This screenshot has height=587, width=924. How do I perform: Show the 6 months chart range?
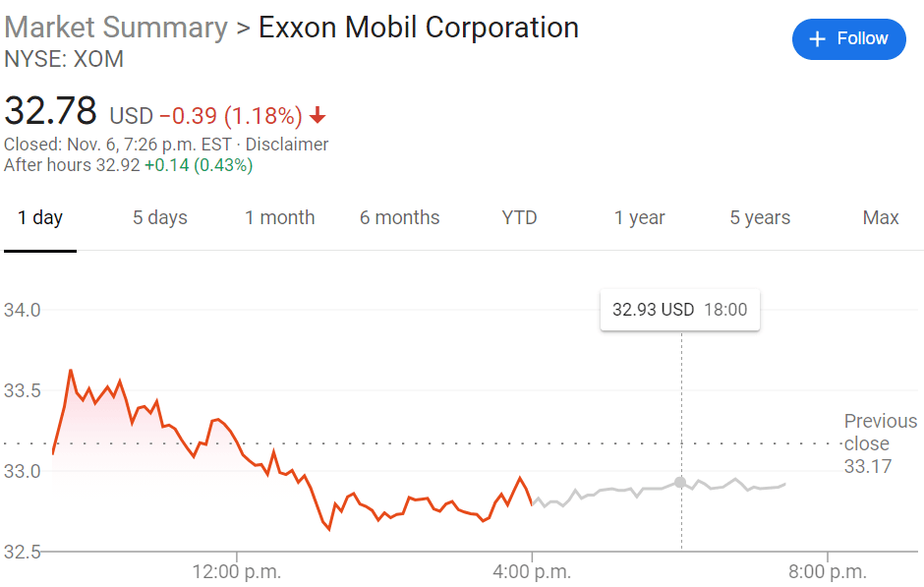399,218
